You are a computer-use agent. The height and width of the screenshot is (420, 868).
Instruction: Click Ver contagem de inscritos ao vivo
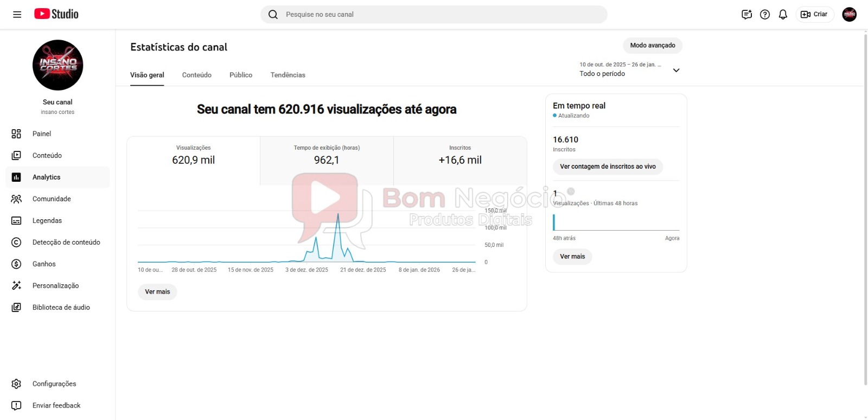[608, 167]
